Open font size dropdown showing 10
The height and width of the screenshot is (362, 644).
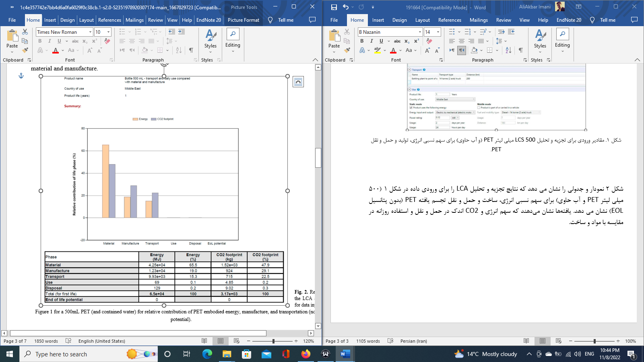tap(108, 32)
